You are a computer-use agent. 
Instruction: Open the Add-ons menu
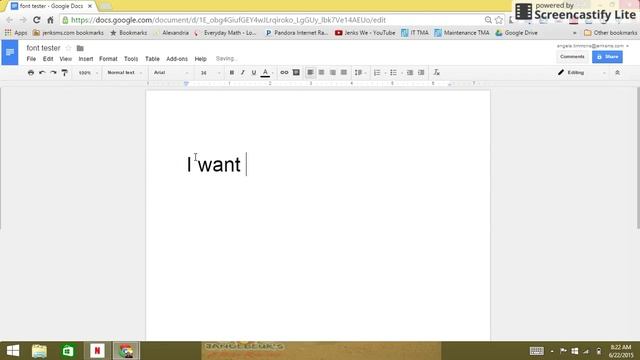click(x=177, y=59)
